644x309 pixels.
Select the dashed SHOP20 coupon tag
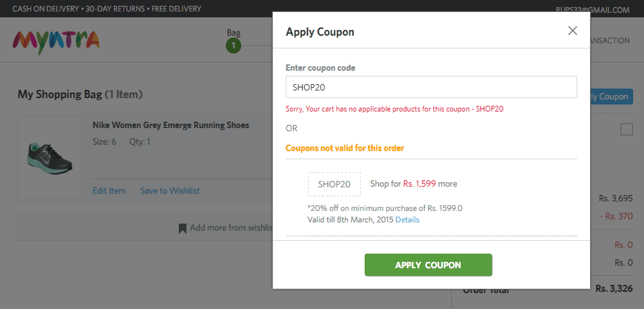pos(334,184)
